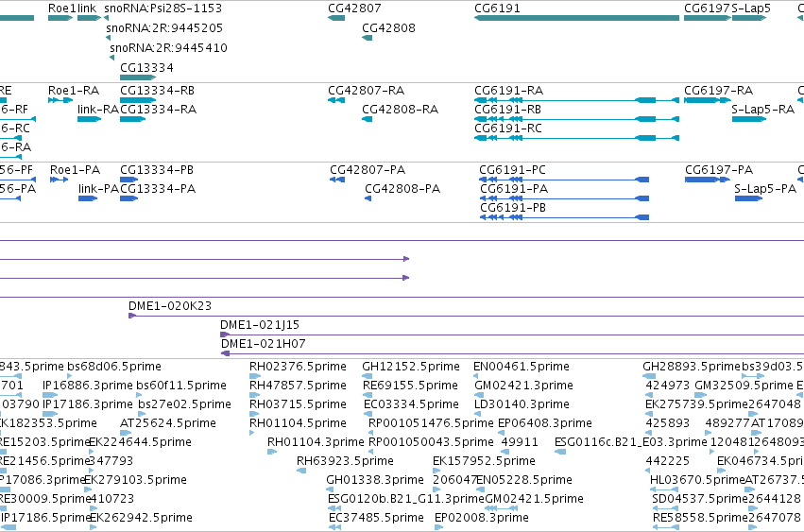Click the long CG6191 gene bar
Viewport: 804px width, 532px height.
tap(577, 18)
